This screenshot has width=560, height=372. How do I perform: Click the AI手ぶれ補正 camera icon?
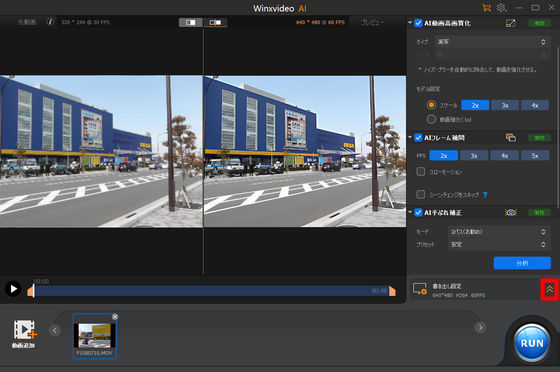tap(511, 212)
